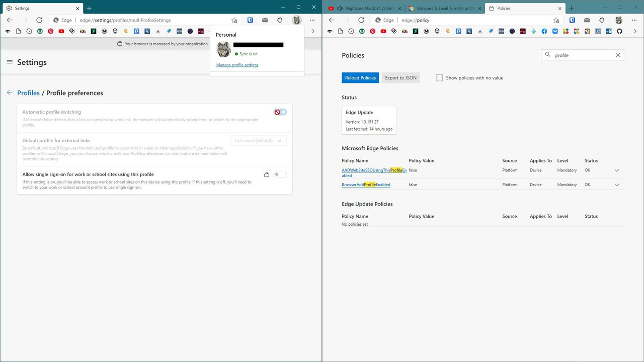Open BrowserAddProfileEnabled policy link

(366, 185)
